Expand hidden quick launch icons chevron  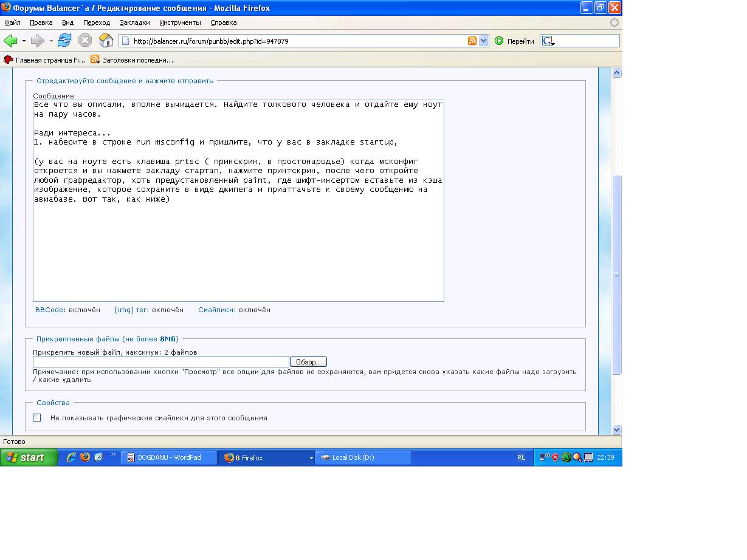click(x=114, y=454)
